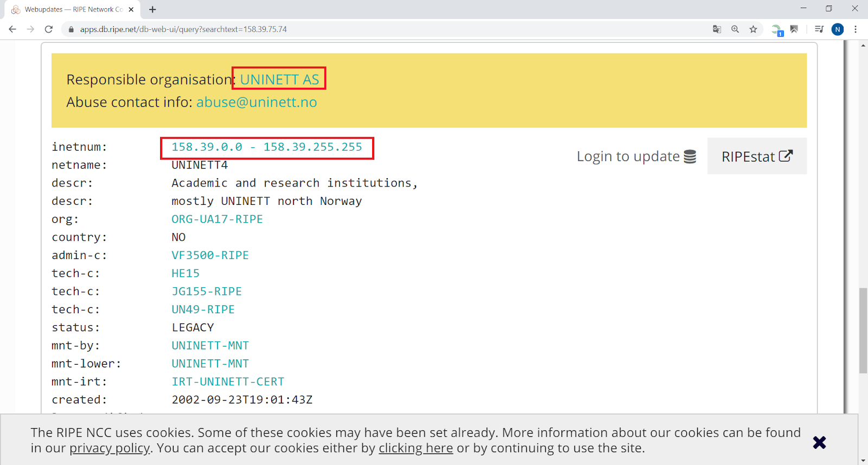
Task: Open mnt-by UNINETT-MNT link
Action: click(210, 345)
